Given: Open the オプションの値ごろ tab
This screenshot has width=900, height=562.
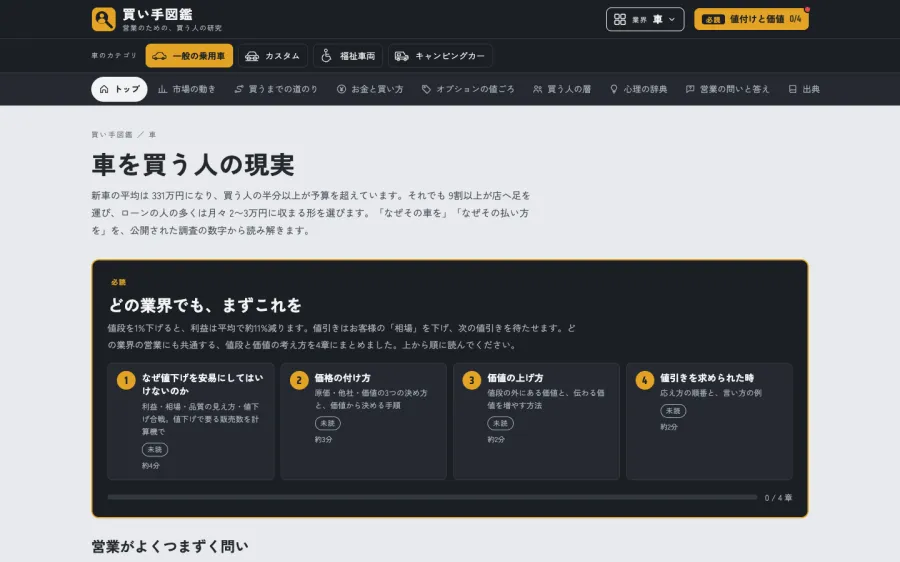Looking at the screenshot, I should click(x=468, y=89).
